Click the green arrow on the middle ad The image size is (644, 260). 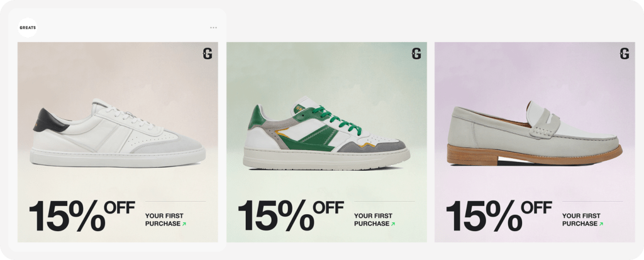(x=393, y=224)
